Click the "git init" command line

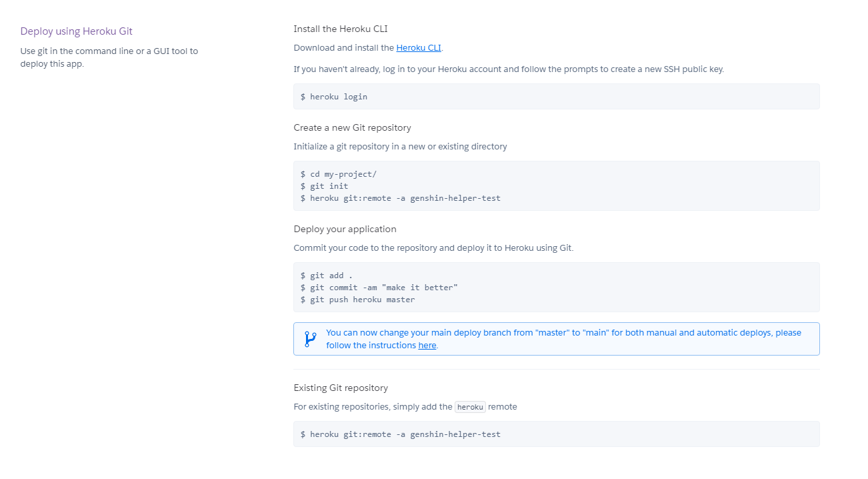tap(324, 186)
